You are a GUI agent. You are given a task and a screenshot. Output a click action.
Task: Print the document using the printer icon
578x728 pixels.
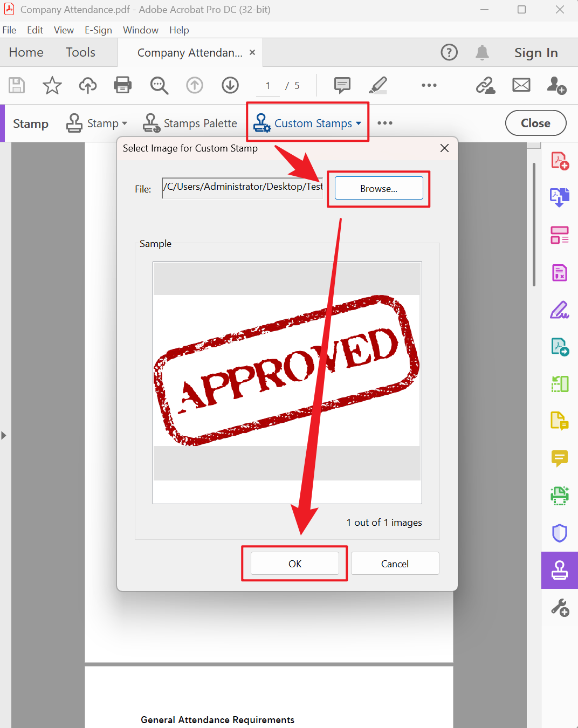tap(123, 85)
